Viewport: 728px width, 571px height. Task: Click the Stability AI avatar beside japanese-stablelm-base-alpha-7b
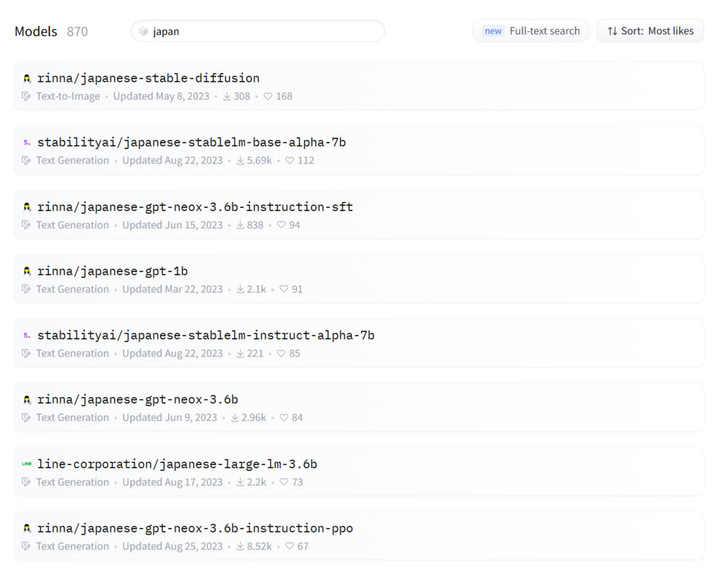[x=27, y=143]
